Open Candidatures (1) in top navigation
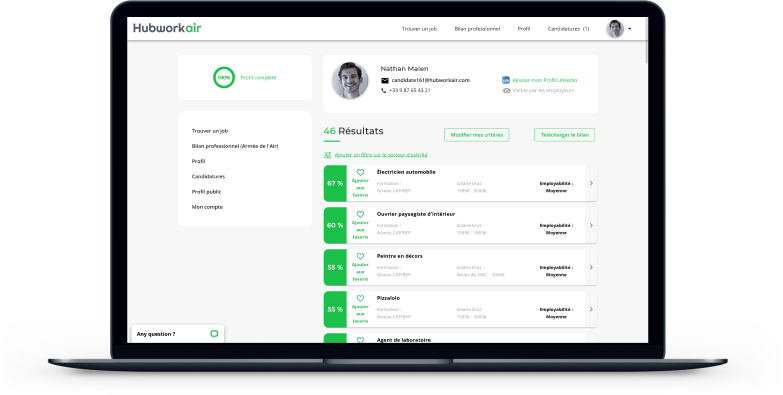 pyautogui.click(x=568, y=29)
